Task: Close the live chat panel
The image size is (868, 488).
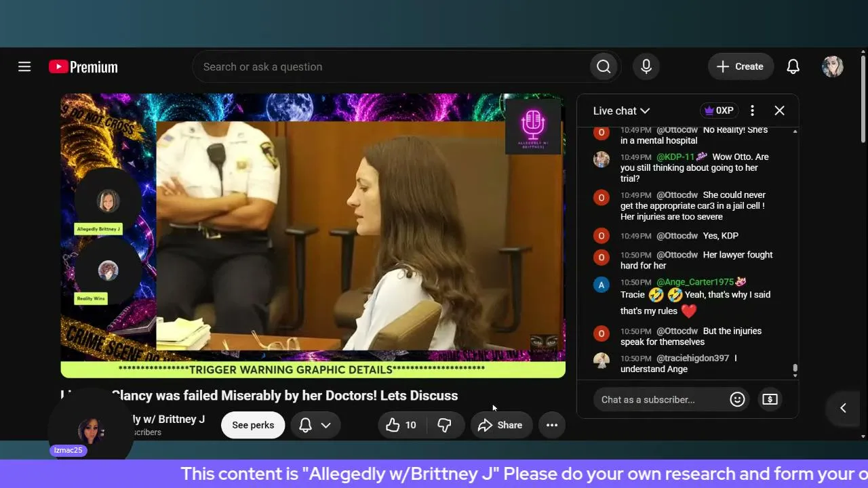Action: [x=779, y=110]
